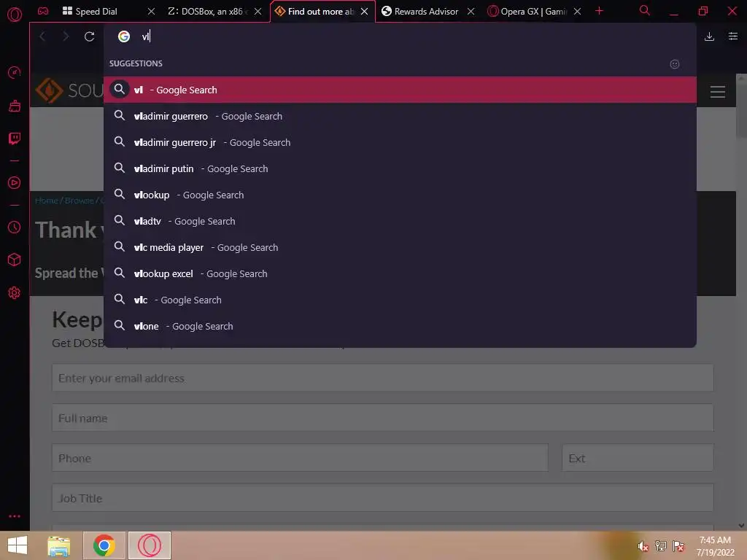
Task: Open the Opera menu logo in the sidebar
Action: tap(15, 15)
